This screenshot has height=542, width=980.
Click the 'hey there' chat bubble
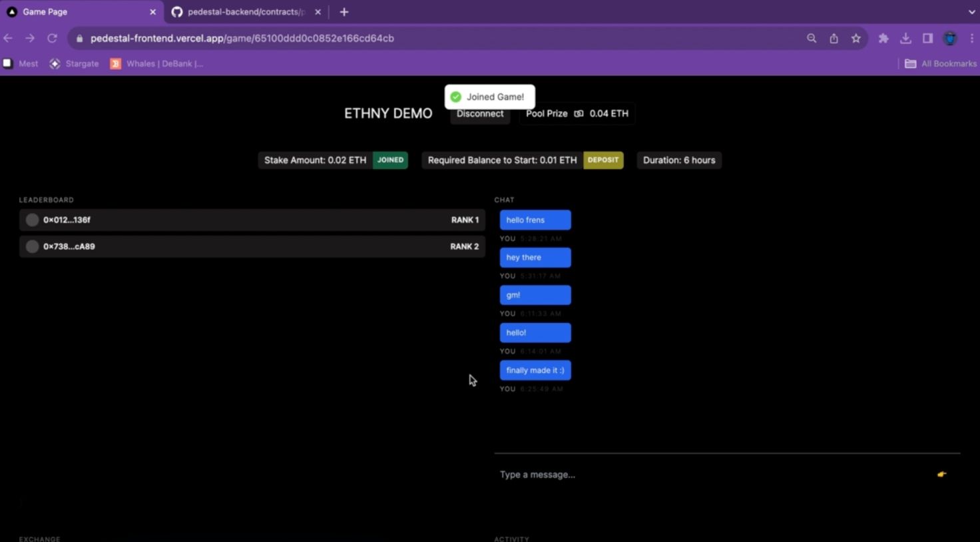tap(535, 258)
